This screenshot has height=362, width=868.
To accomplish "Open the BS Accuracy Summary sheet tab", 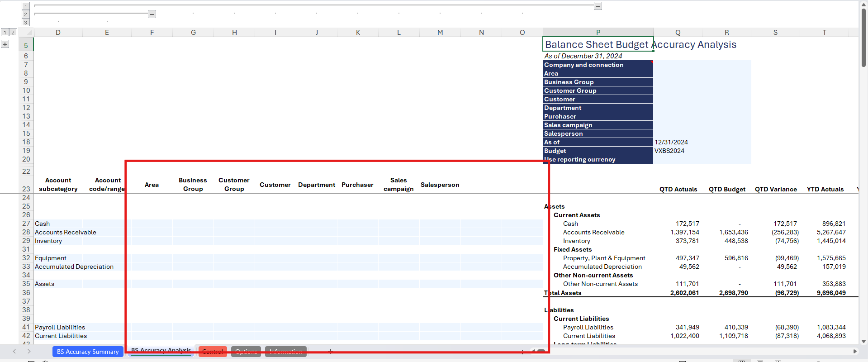I will click(88, 352).
